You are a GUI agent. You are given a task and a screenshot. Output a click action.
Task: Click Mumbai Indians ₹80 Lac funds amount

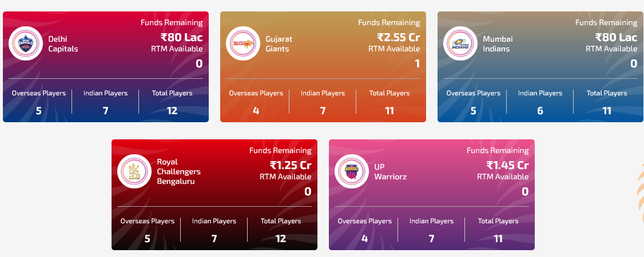(616, 38)
